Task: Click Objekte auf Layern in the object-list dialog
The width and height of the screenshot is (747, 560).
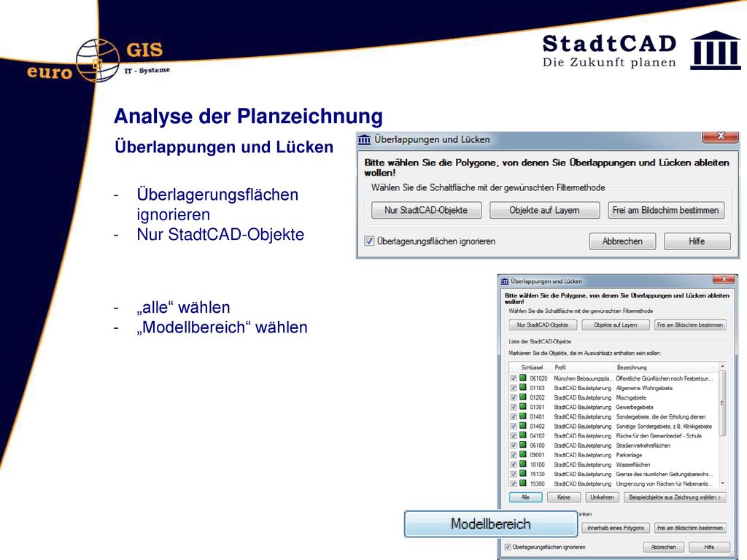Action: [x=616, y=324]
